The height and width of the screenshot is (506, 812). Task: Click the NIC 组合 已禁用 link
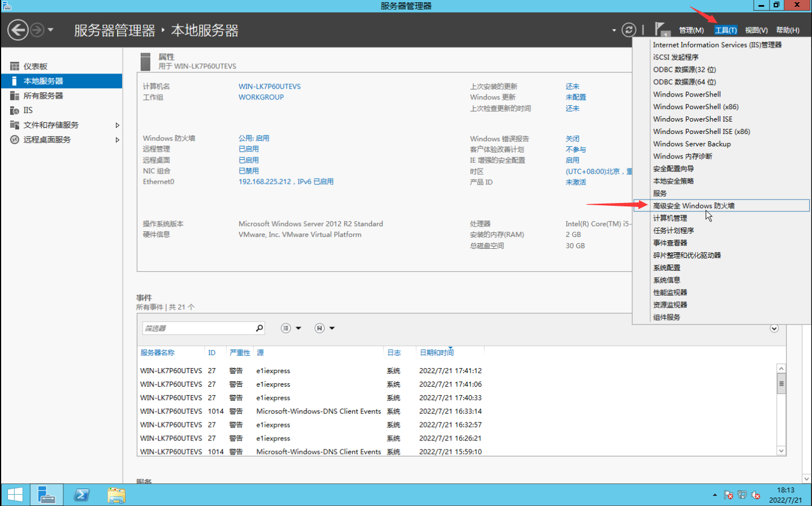[249, 171]
